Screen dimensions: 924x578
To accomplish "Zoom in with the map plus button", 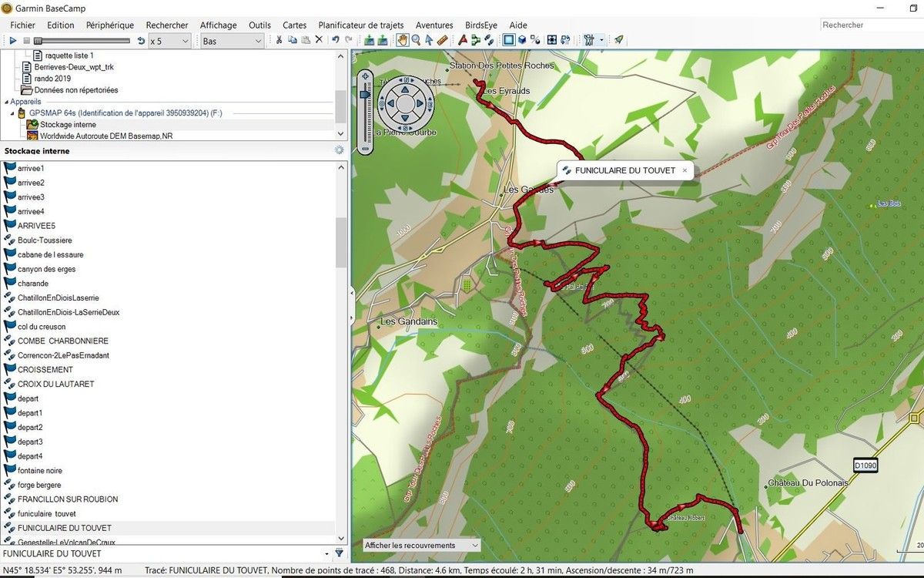I will 366,77.
